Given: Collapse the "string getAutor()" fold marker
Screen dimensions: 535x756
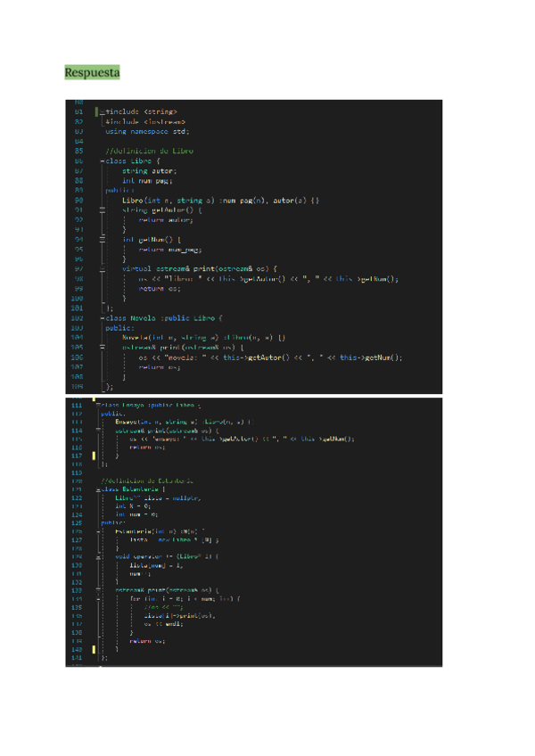Looking at the screenshot, I should (103, 210).
